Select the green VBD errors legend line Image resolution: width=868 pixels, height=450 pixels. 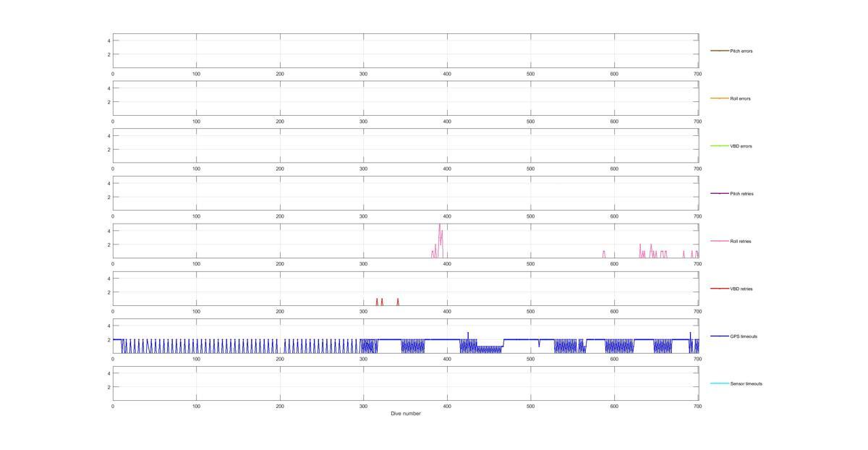click(719, 146)
